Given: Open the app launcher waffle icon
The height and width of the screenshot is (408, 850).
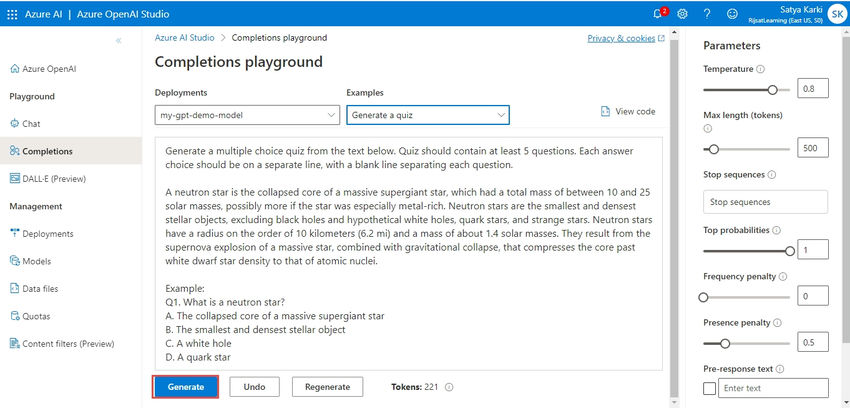Looking at the screenshot, I should (x=12, y=14).
